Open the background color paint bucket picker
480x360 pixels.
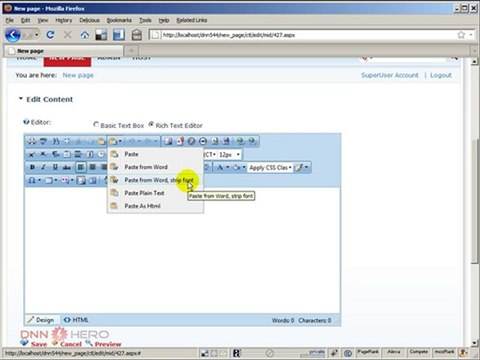[237, 167]
